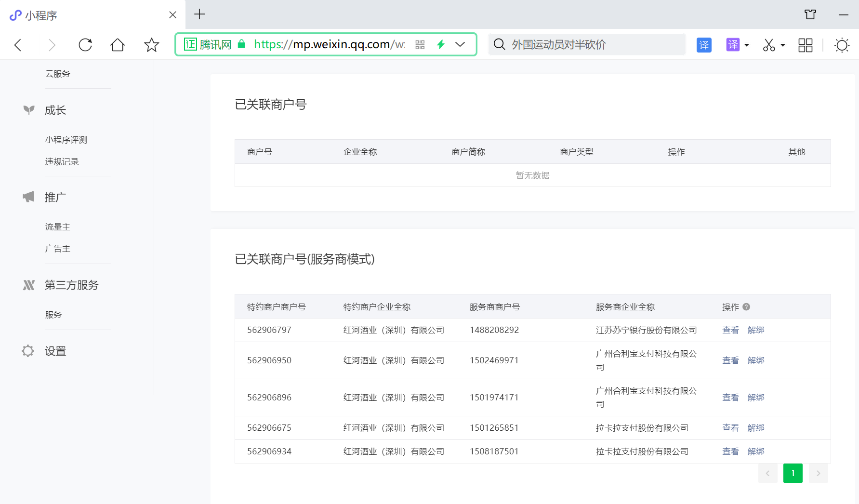Viewport: 859px width, 504px height.
Task: Open the browser home page icon
Action: (x=118, y=45)
